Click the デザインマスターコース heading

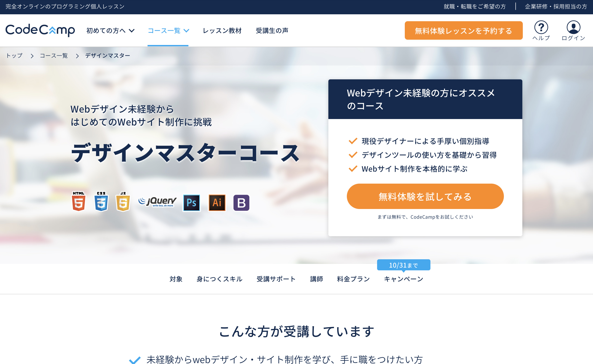(185, 153)
